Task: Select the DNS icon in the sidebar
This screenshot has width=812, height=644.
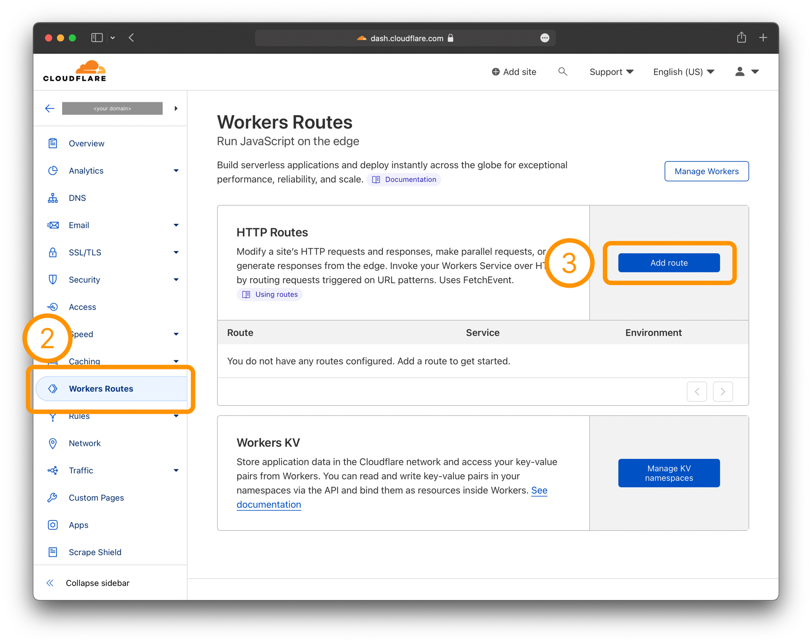Action: 53,198
